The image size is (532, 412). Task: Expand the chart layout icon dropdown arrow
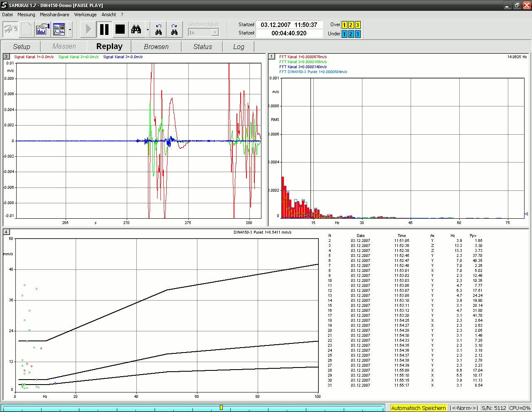coord(69,29)
